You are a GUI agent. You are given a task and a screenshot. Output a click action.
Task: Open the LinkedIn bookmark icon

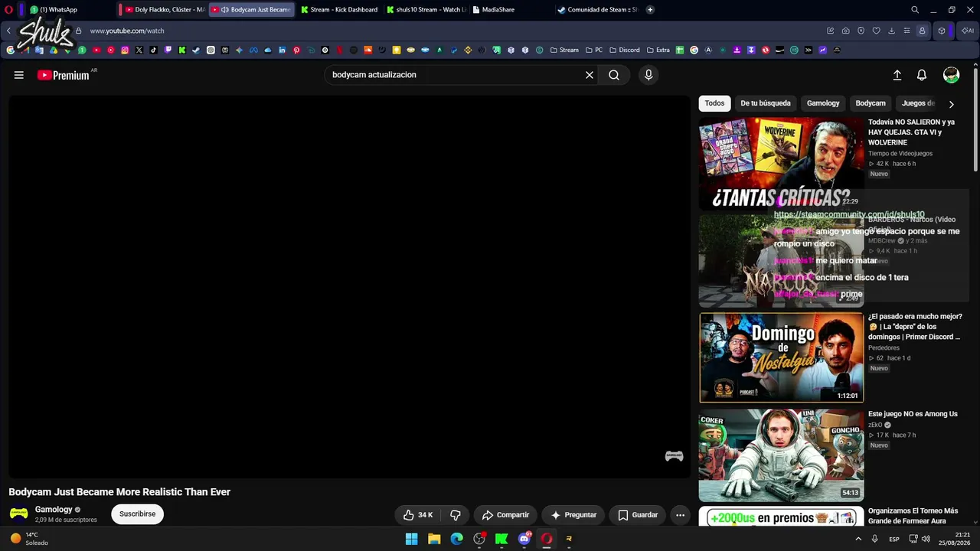pyautogui.click(x=282, y=50)
